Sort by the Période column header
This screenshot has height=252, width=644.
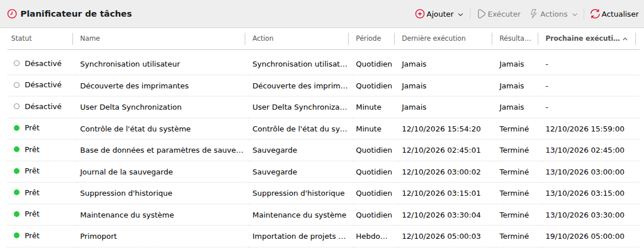point(368,38)
